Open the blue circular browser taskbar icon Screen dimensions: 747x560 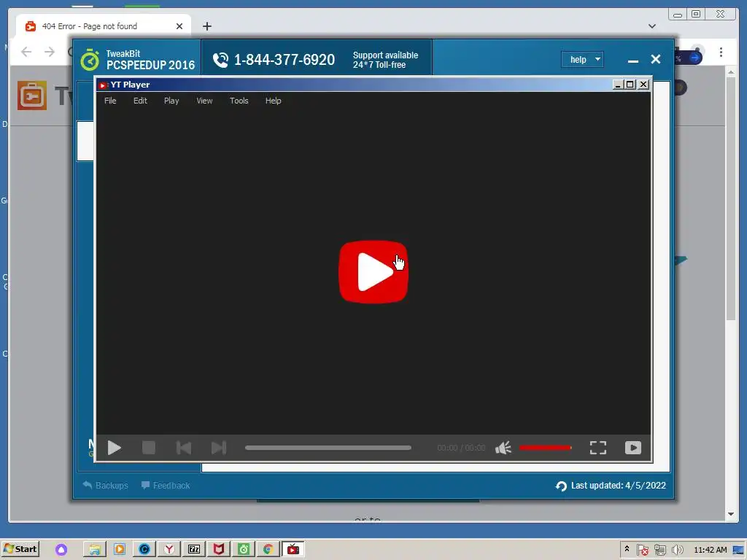144,550
